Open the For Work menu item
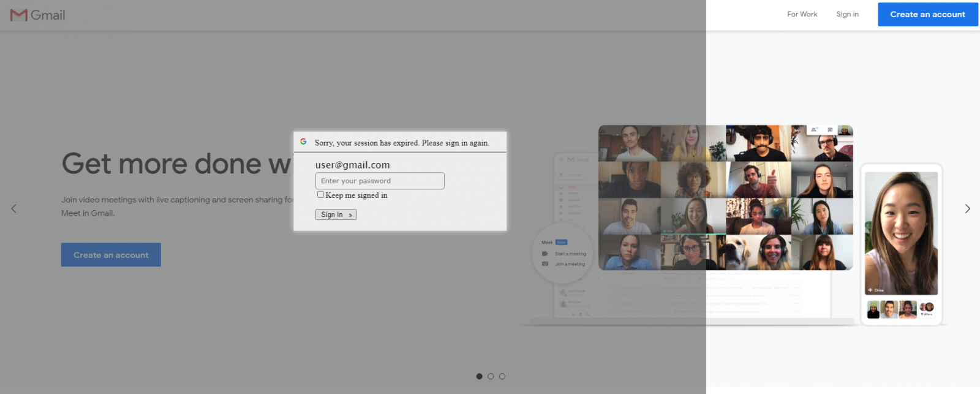980x394 pixels. coord(802,14)
